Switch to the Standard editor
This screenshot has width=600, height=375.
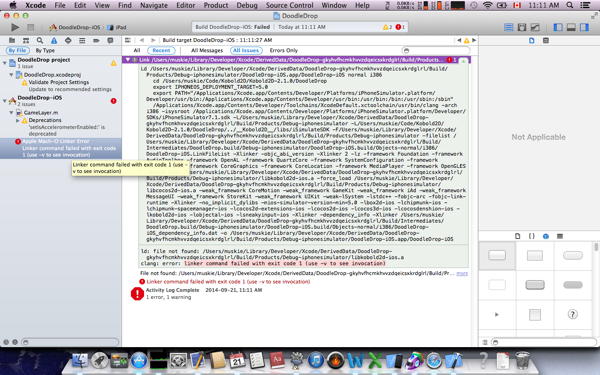[509, 27]
